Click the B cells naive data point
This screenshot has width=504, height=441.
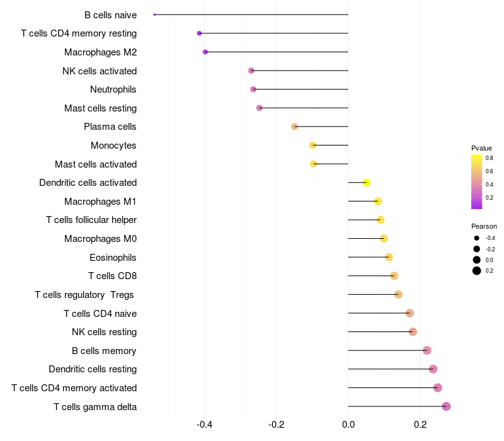(x=154, y=14)
